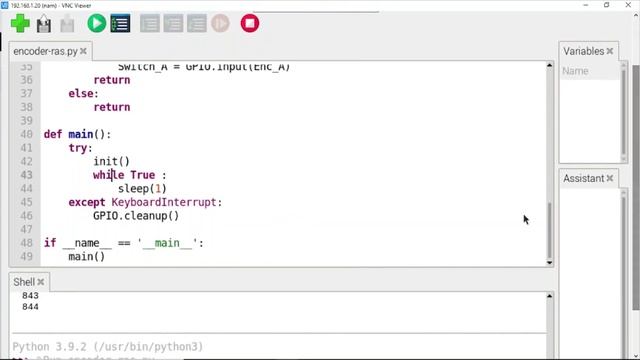Close the Assistant panel
This screenshot has width=640, height=360.
[610, 178]
